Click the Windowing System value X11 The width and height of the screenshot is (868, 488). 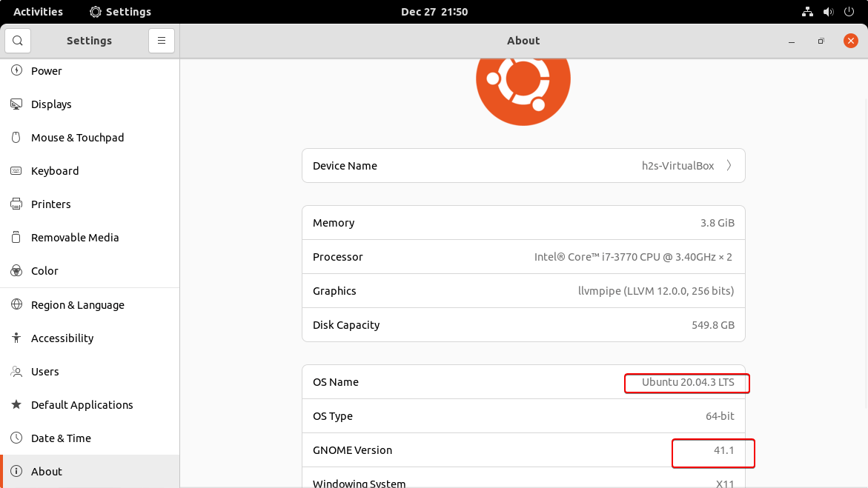click(x=725, y=483)
